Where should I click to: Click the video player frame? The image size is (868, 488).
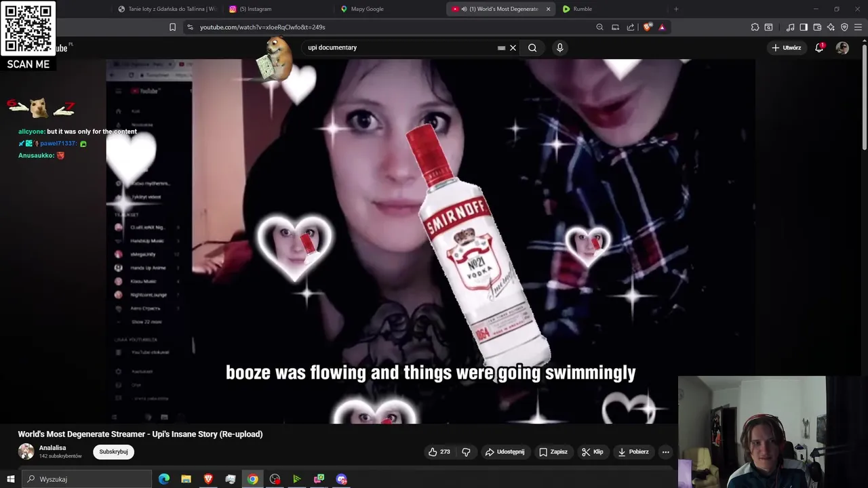431,241
